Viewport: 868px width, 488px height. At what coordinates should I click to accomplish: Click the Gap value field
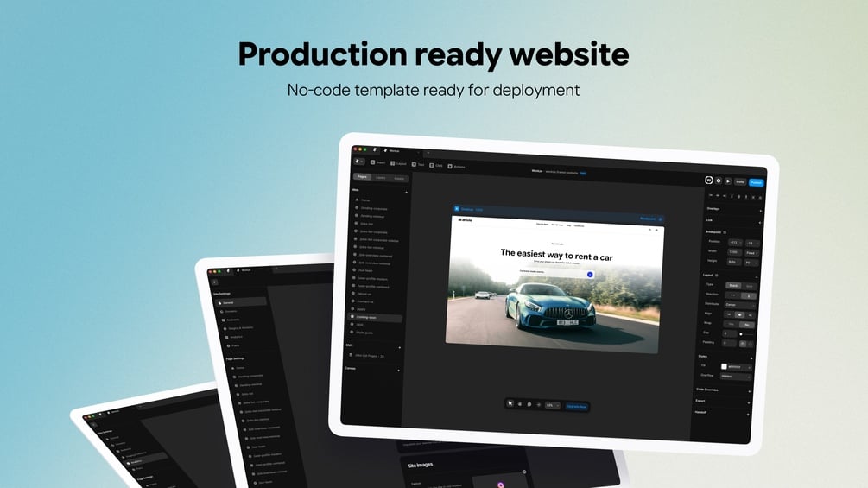click(x=729, y=333)
